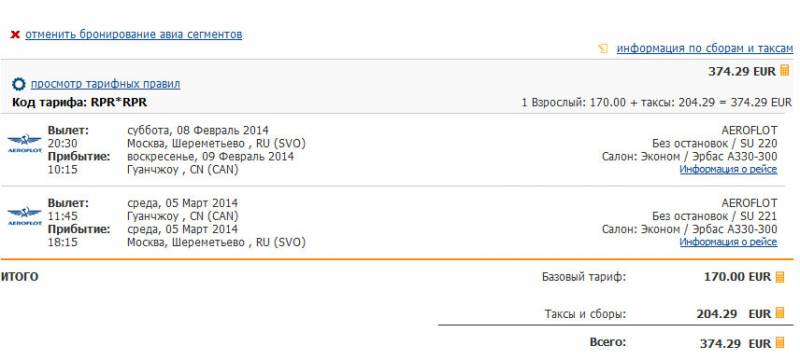Click the calculator icon beside top 374.29 EUR
800x360 pixels.
784,71
